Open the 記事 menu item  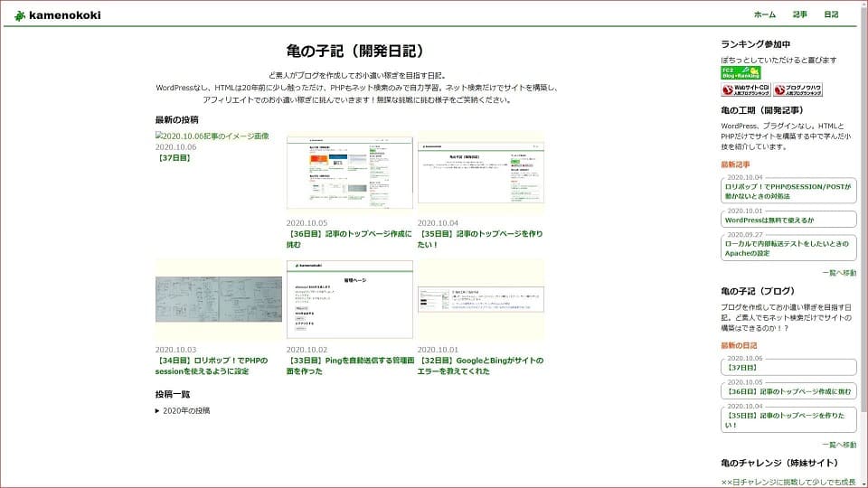pyautogui.click(x=799, y=14)
